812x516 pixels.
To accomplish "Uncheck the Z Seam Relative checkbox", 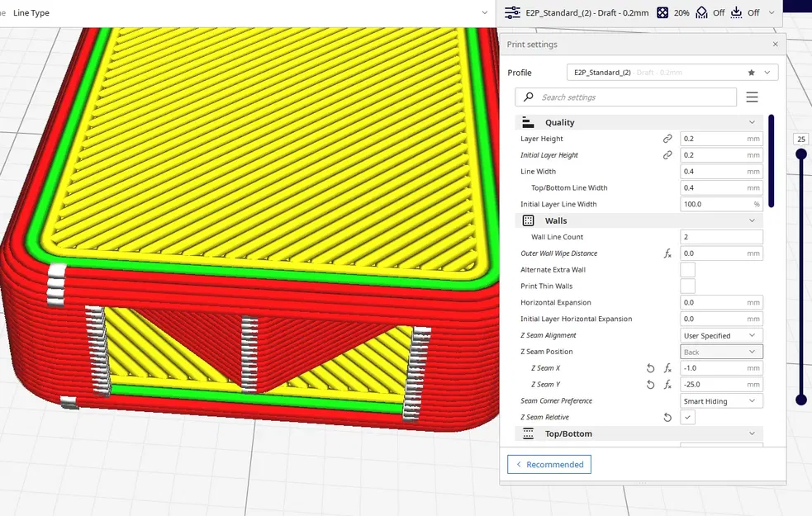I will click(687, 417).
